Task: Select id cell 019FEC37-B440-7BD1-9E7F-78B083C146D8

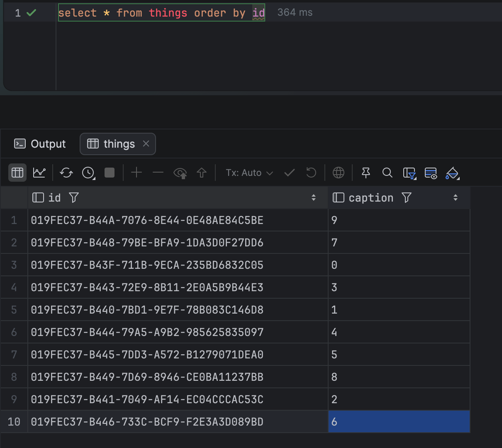Action: pos(178,310)
